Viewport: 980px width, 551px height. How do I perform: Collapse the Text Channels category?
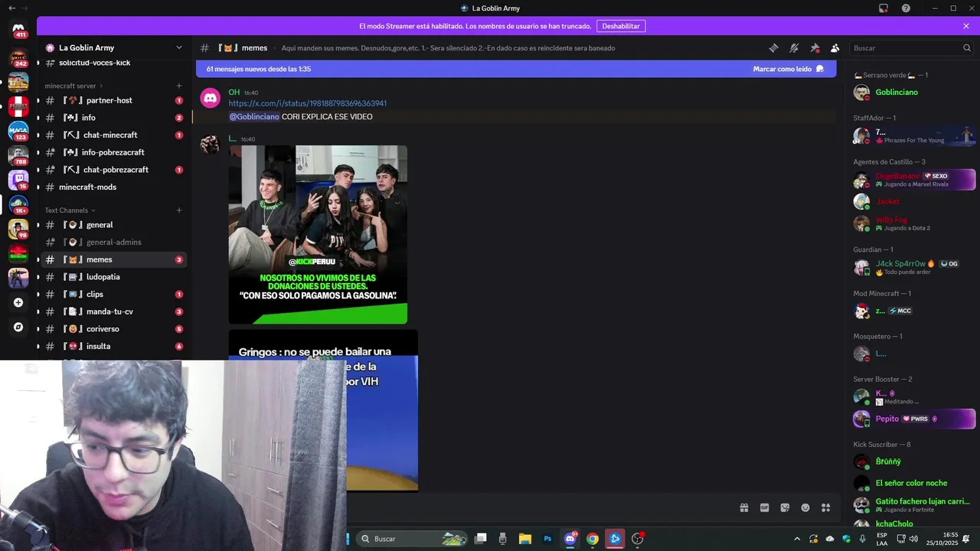(70, 210)
